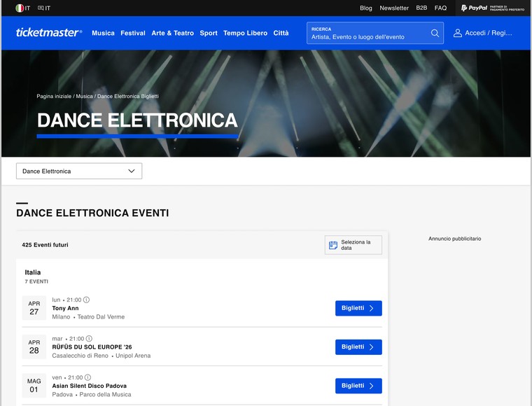The width and height of the screenshot is (532, 406).
Task: Click Musica breadcrumb link
Action: pos(84,97)
